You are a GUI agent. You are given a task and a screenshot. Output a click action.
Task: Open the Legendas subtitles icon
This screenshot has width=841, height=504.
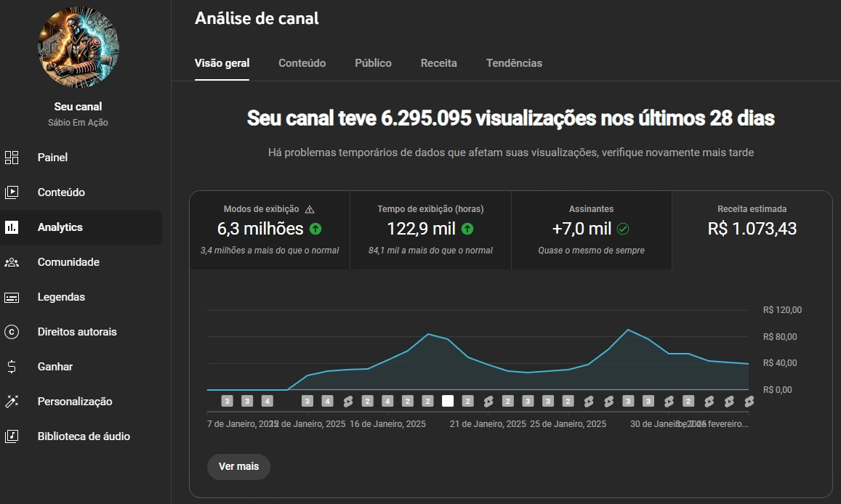coord(12,297)
